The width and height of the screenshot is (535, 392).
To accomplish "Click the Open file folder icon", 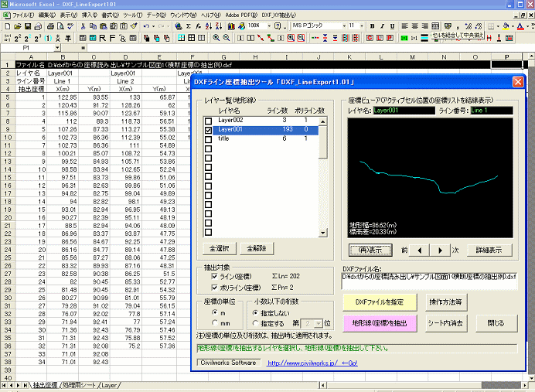I will pyautogui.click(x=18, y=26).
